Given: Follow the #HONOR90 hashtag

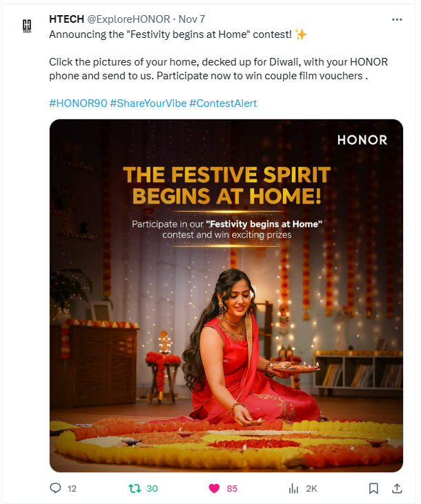Looking at the screenshot, I should (x=78, y=103).
